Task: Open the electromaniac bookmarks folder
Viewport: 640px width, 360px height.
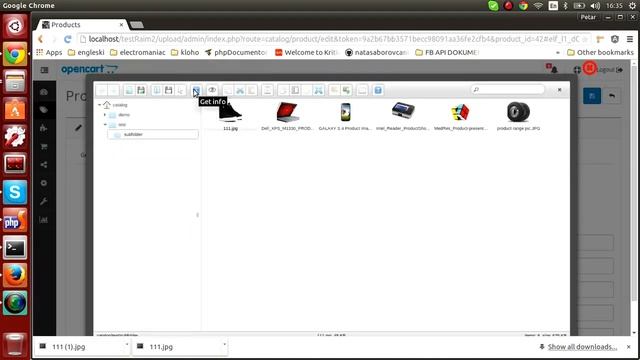Action: [138, 52]
